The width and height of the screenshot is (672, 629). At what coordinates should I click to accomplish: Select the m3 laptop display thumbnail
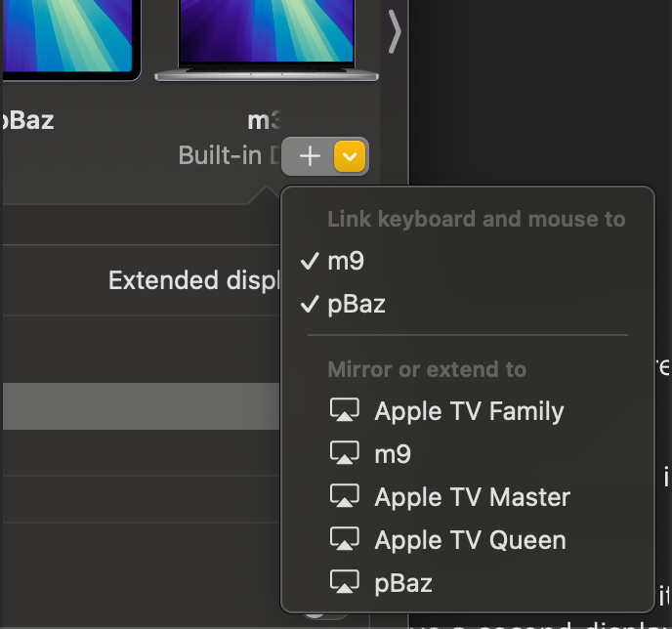[267, 41]
